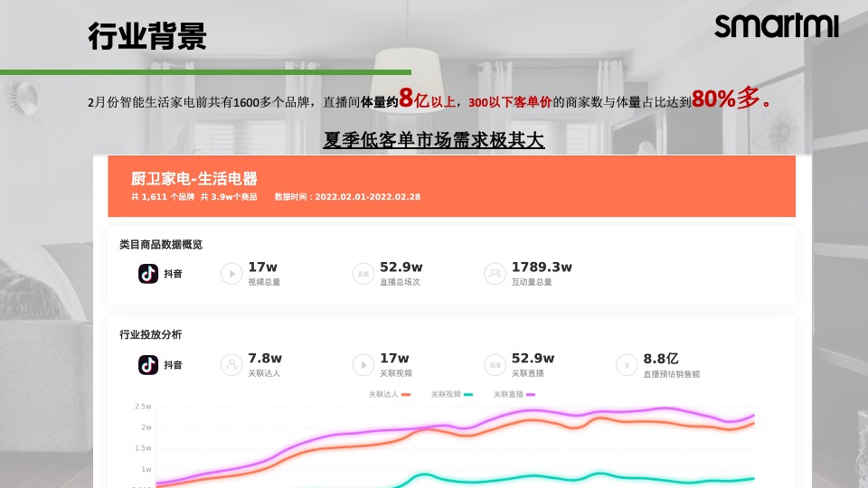Click the 行业投放分析 section heading
The height and width of the screenshot is (488, 868).
(x=151, y=334)
